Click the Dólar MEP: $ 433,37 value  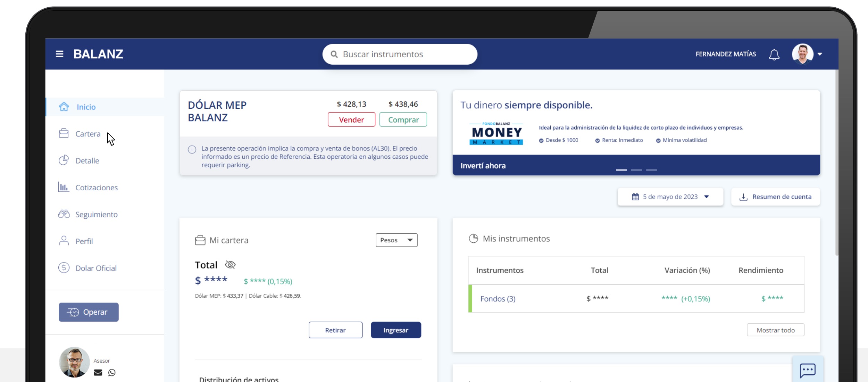[x=219, y=296]
